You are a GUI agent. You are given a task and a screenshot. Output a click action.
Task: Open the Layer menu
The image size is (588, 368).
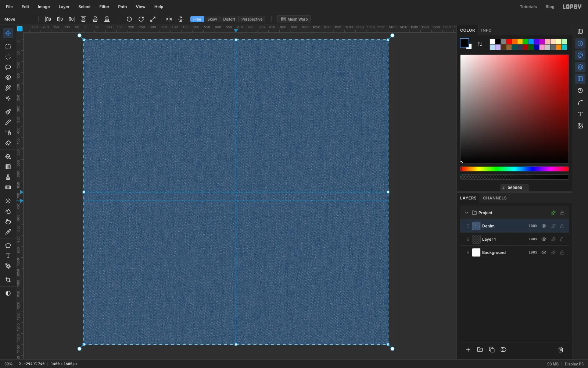pos(64,7)
